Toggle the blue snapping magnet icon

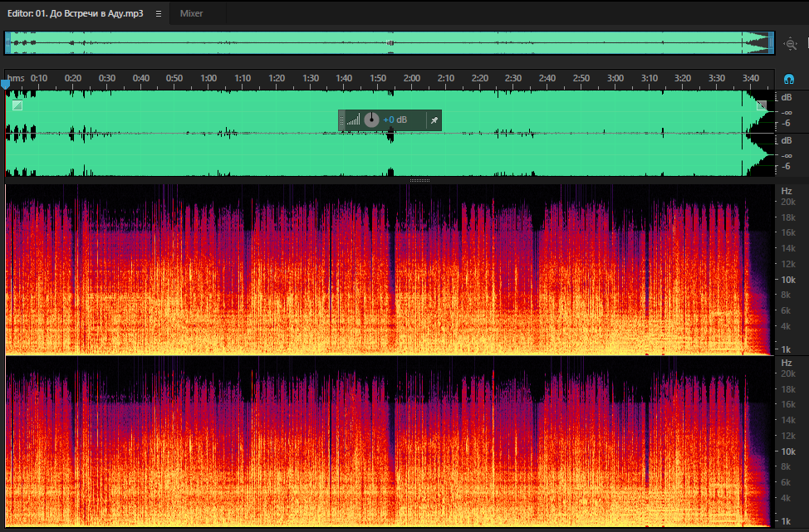click(788, 79)
